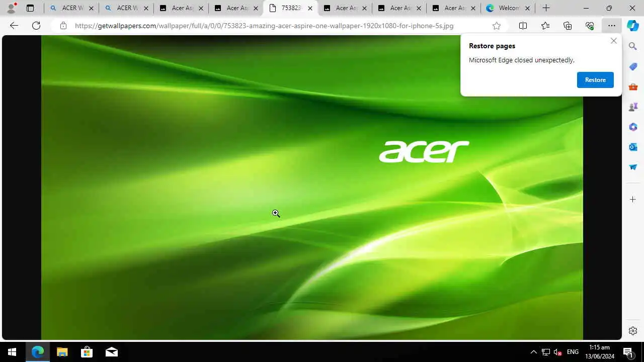Open a new tab
Viewport: 644px width, 362px height.
tap(546, 8)
